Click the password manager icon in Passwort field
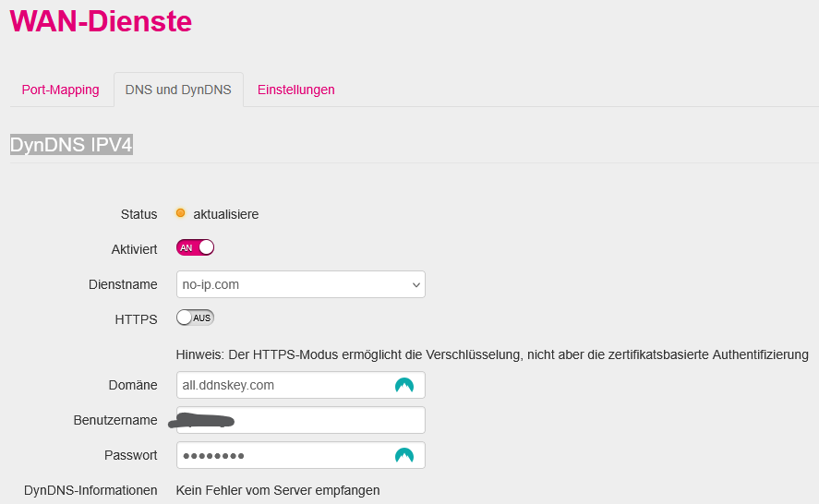 (404, 455)
